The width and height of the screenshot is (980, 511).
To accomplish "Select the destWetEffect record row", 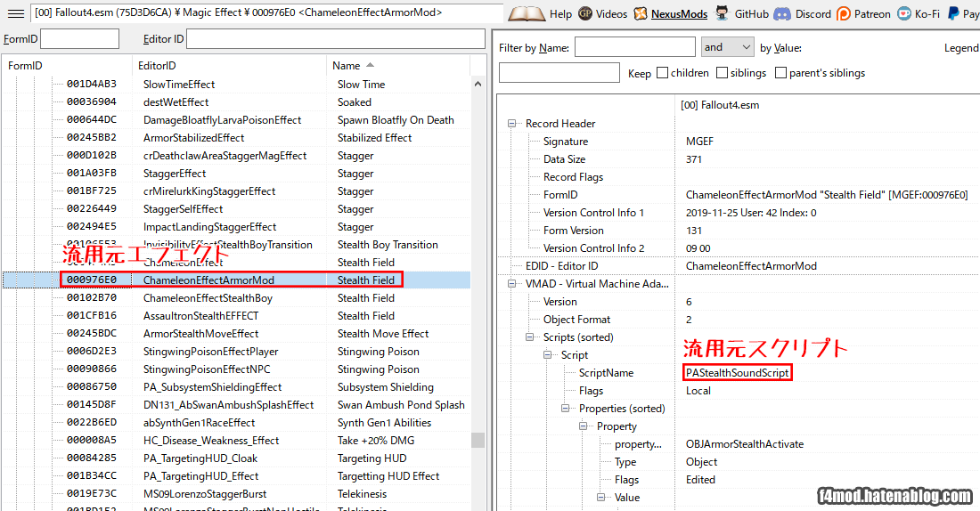I will coord(236,101).
